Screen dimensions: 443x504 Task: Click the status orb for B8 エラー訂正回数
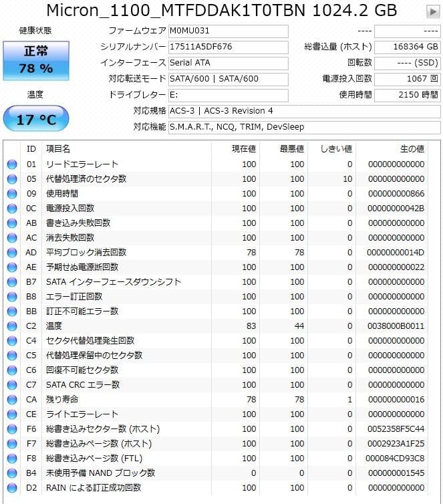[x=12, y=297]
